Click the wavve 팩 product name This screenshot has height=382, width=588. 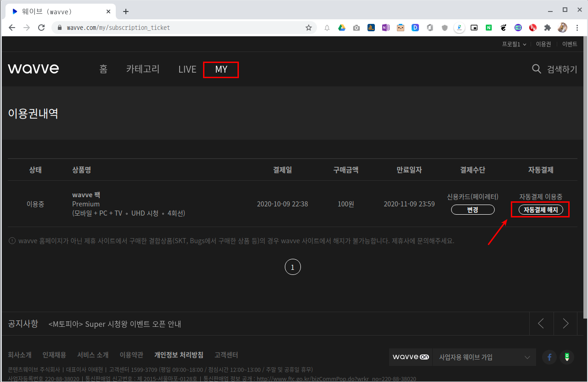86,195
